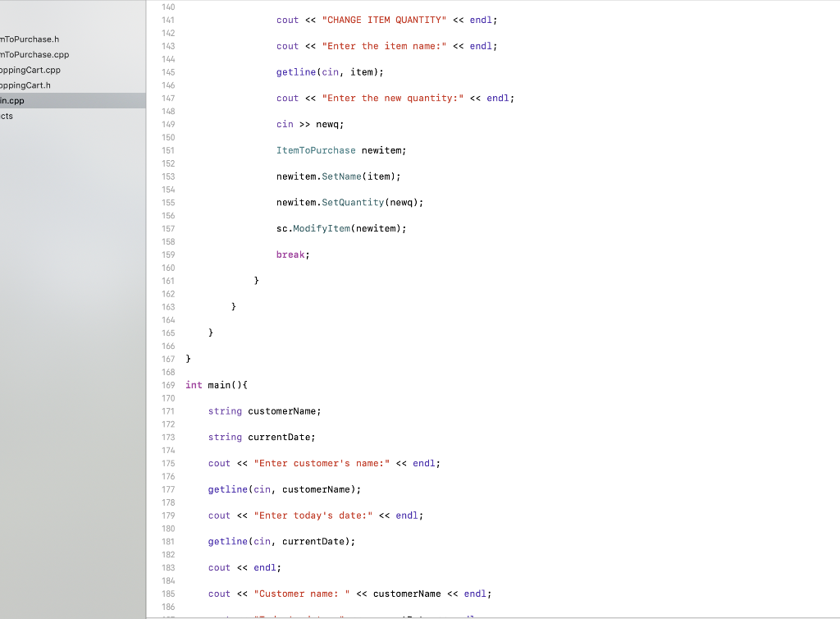The height and width of the screenshot is (619, 840).
Task: Click the currentDate declaration on line 173
Action: pyautogui.click(x=273, y=437)
